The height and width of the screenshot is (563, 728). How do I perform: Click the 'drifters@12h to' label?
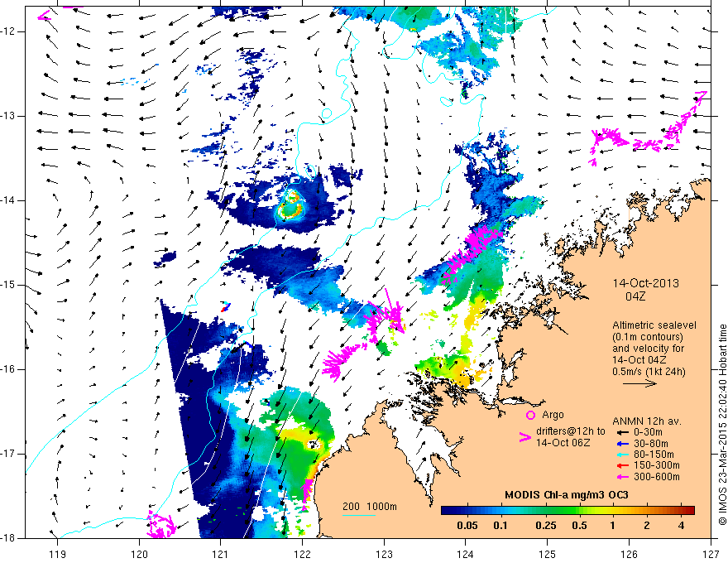(x=571, y=431)
